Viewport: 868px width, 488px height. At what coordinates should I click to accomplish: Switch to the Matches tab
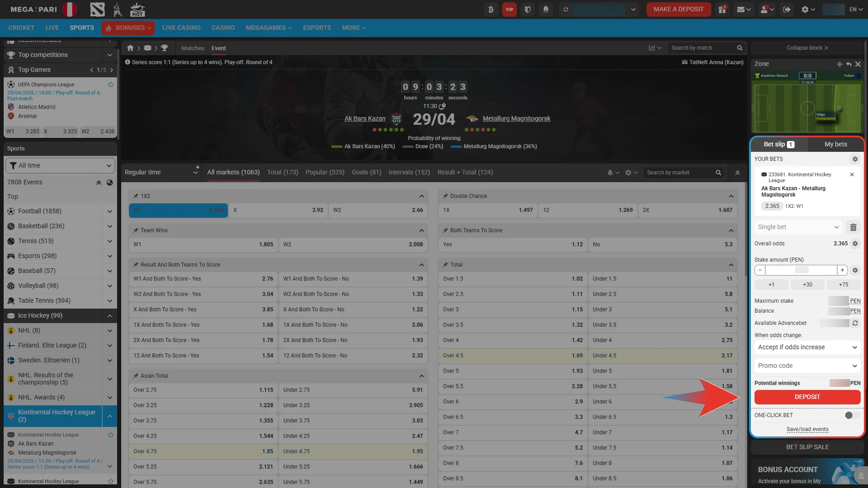tap(193, 48)
